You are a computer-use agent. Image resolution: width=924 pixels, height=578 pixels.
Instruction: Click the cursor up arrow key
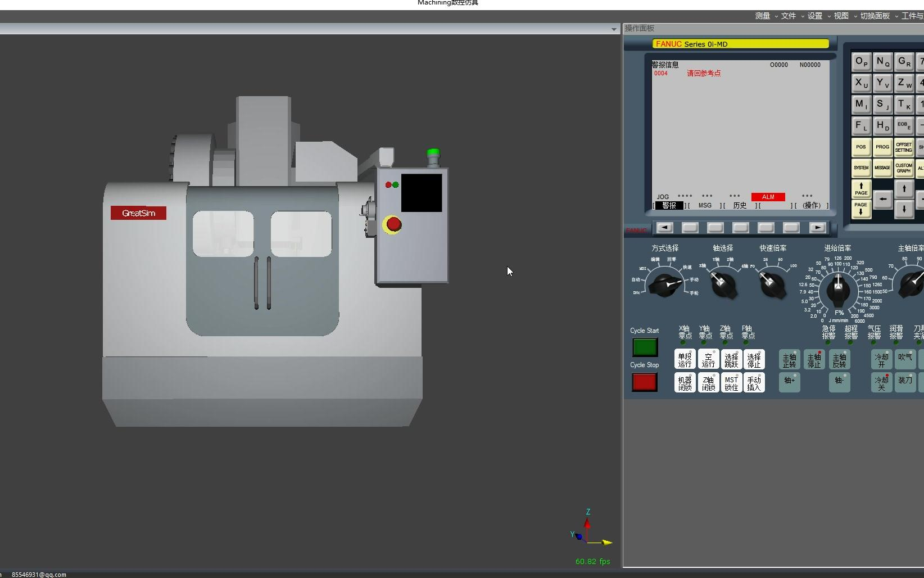(904, 189)
